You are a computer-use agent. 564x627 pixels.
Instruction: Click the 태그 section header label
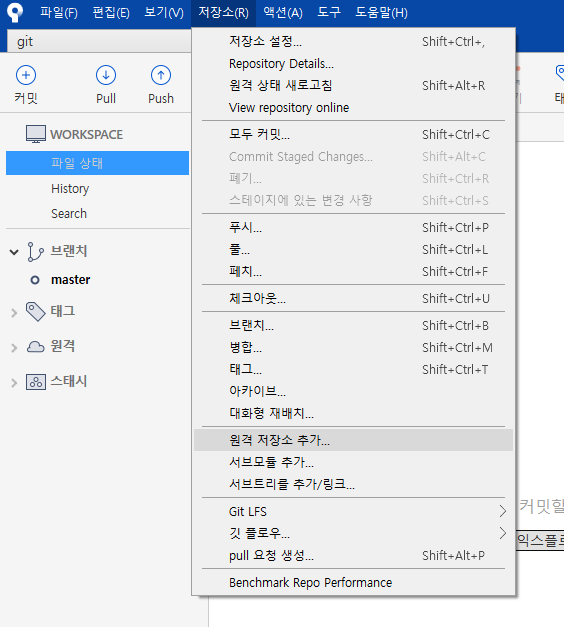63,311
